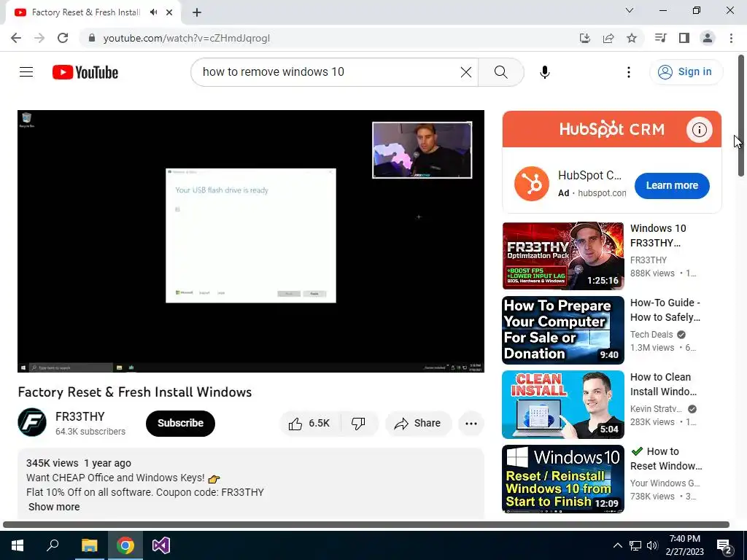Click the horizontal page scrollbar

coord(366,524)
